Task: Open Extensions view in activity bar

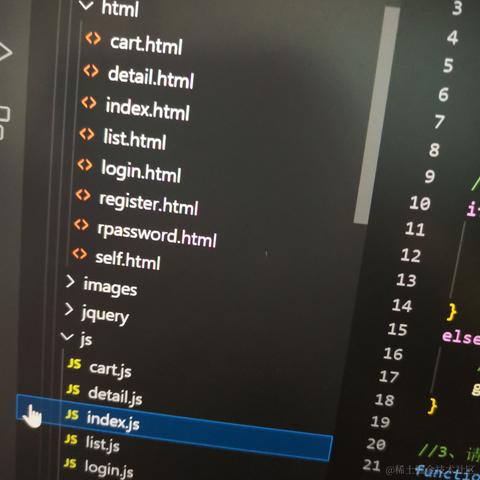Action: 3,123
